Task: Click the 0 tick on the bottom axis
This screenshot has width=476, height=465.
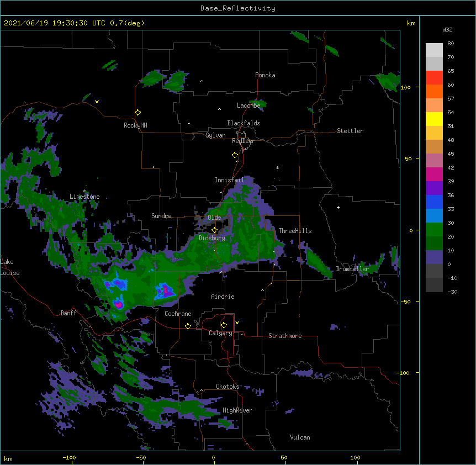Action: [213, 457]
